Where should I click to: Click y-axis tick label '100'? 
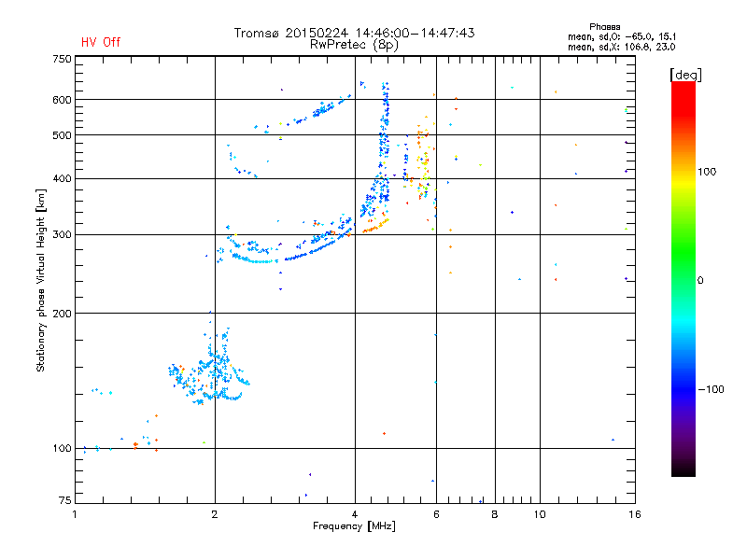point(62,449)
